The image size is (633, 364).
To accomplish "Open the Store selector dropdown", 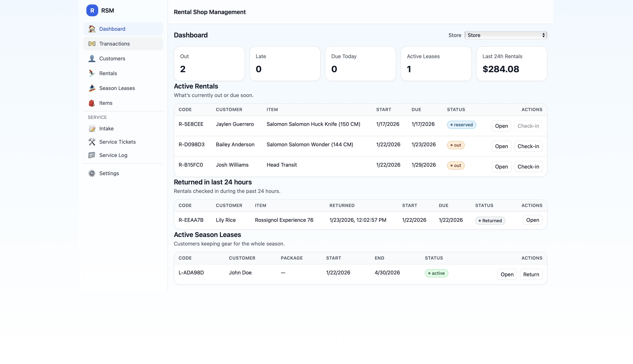I will pos(505,35).
